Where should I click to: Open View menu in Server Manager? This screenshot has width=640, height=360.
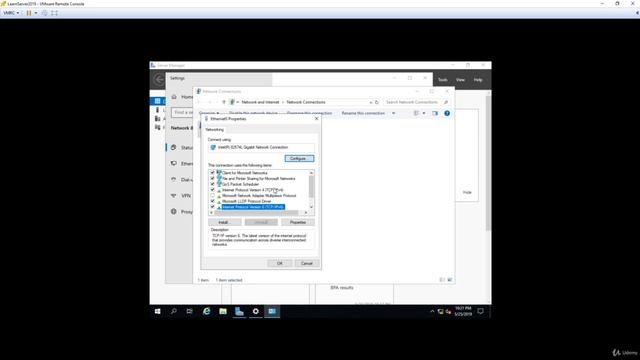coord(460,80)
